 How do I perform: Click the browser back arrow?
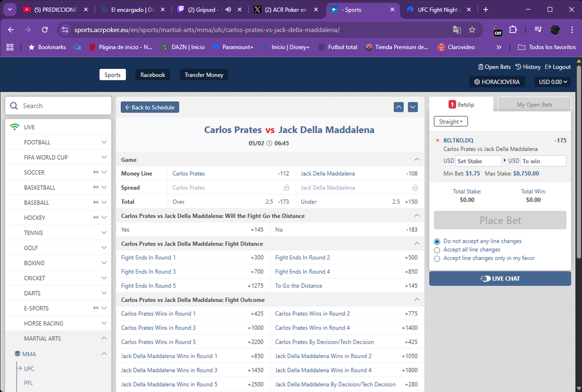(x=11, y=30)
